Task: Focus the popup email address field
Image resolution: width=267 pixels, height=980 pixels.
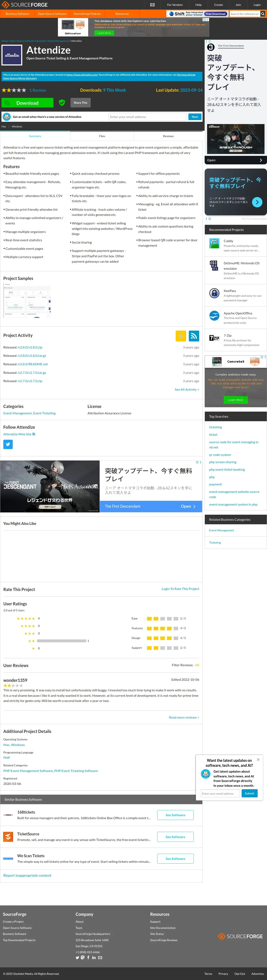Action: tap(220, 793)
